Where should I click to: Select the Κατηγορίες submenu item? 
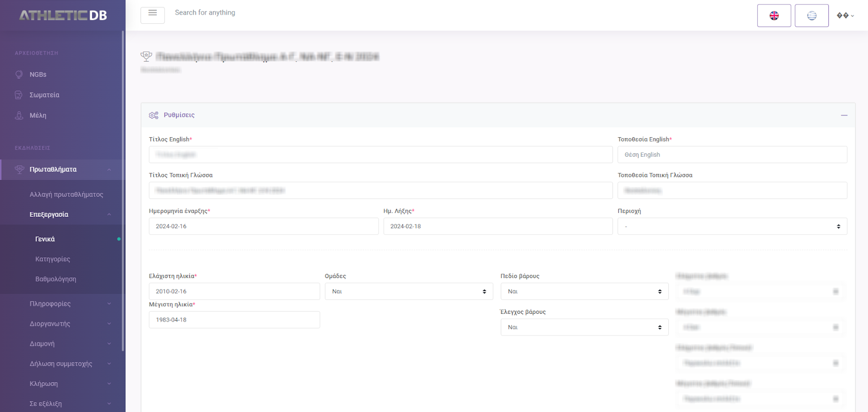(x=53, y=259)
